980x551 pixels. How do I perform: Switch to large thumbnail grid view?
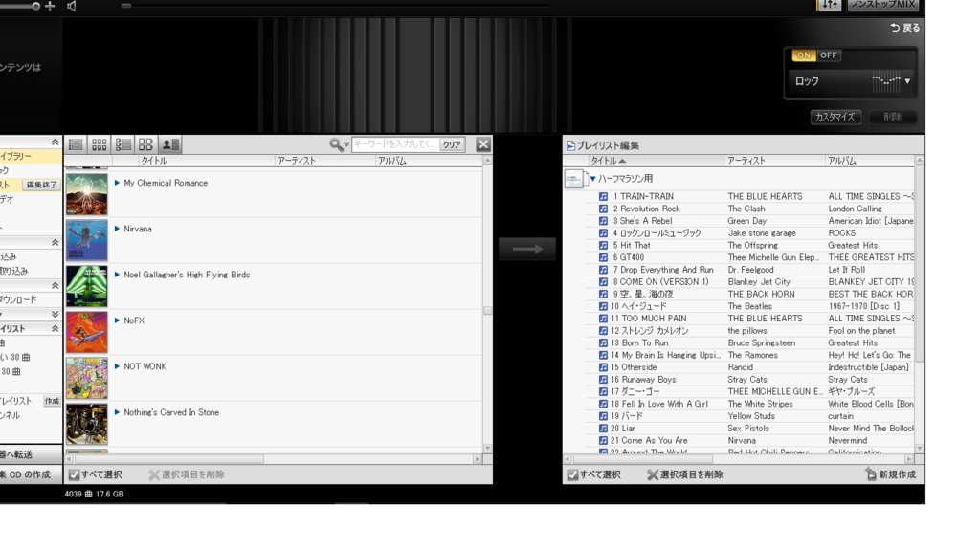pyautogui.click(x=145, y=145)
